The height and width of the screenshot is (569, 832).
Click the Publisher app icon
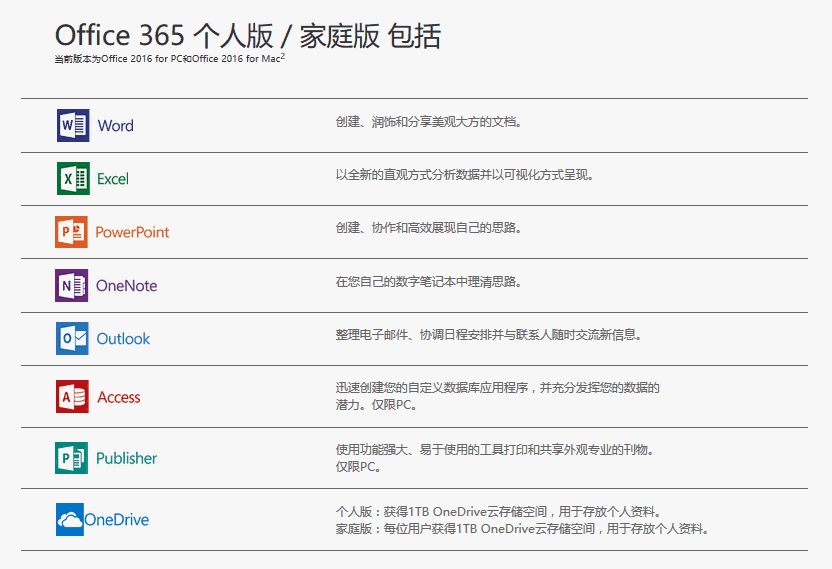72,458
